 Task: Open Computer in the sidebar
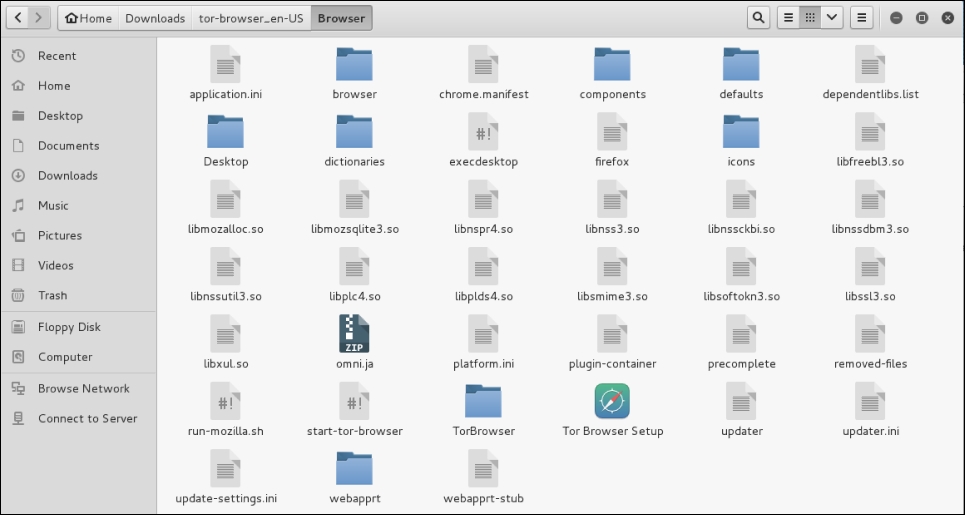pos(78,357)
